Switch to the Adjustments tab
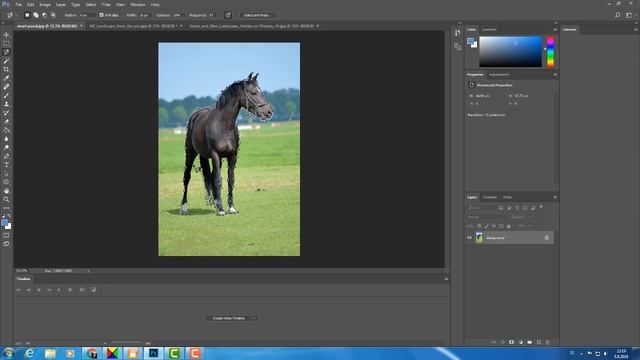 (499, 75)
